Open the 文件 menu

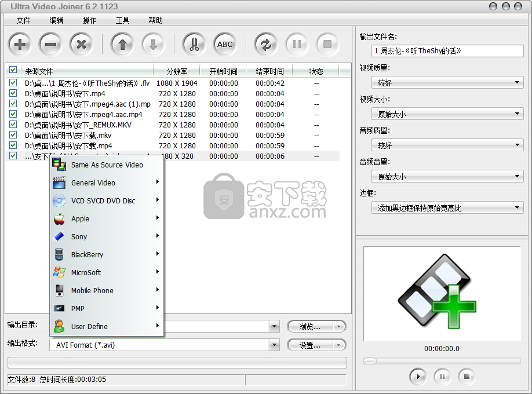[x=23, y=20]
